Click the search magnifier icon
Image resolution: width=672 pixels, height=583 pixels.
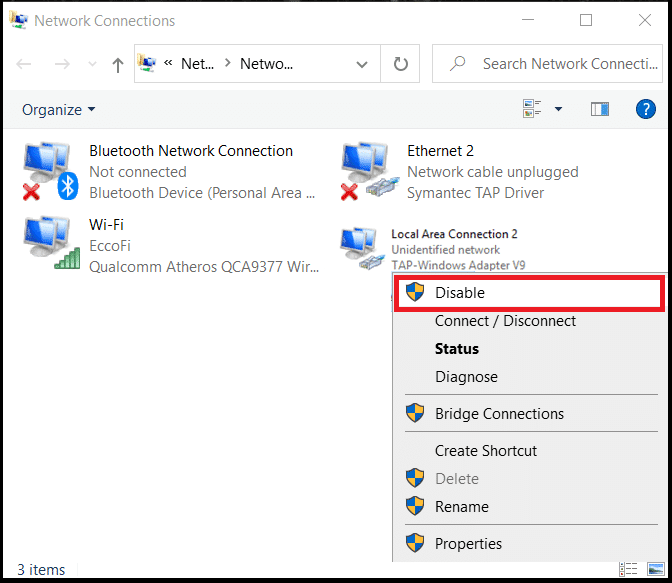[457, 63]
